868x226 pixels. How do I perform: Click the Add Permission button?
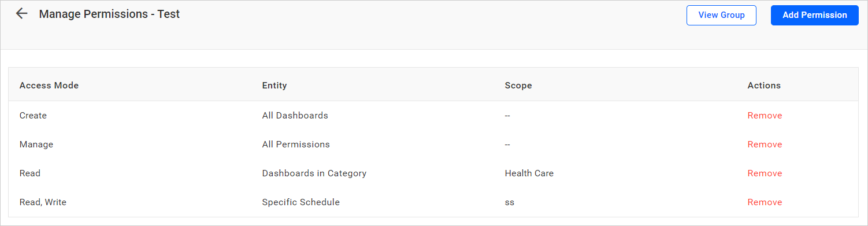point(815,15)
